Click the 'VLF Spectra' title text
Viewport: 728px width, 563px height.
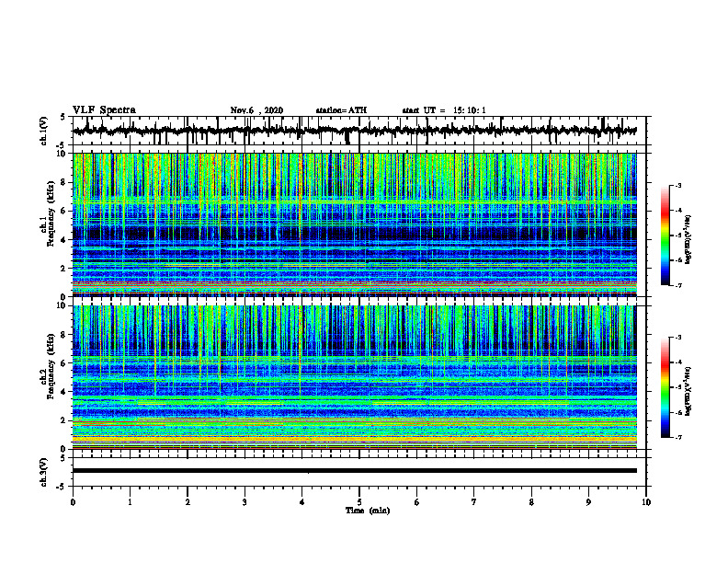104,110
